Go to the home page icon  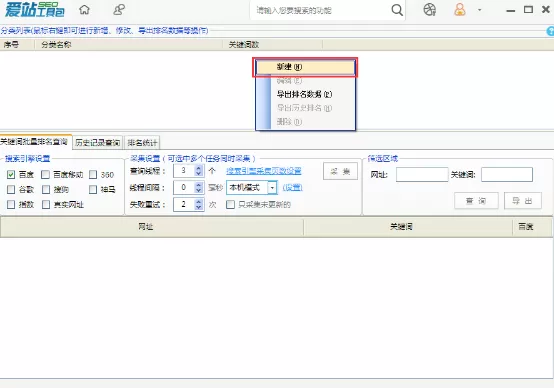pyautogui.click(x=84, y=10)
